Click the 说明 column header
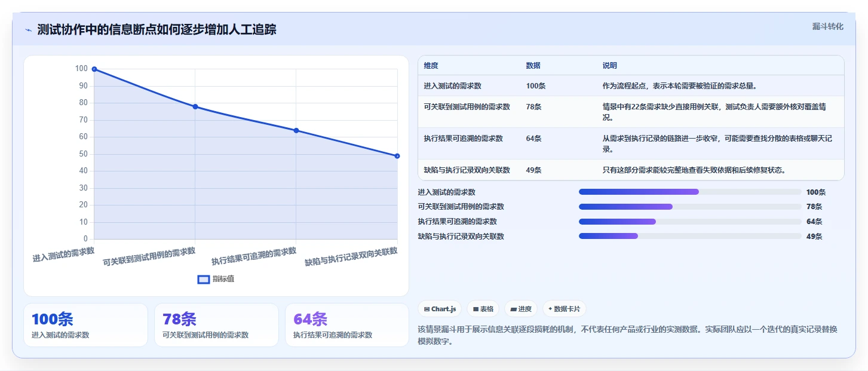868x371 pixels. click(609, 66)
